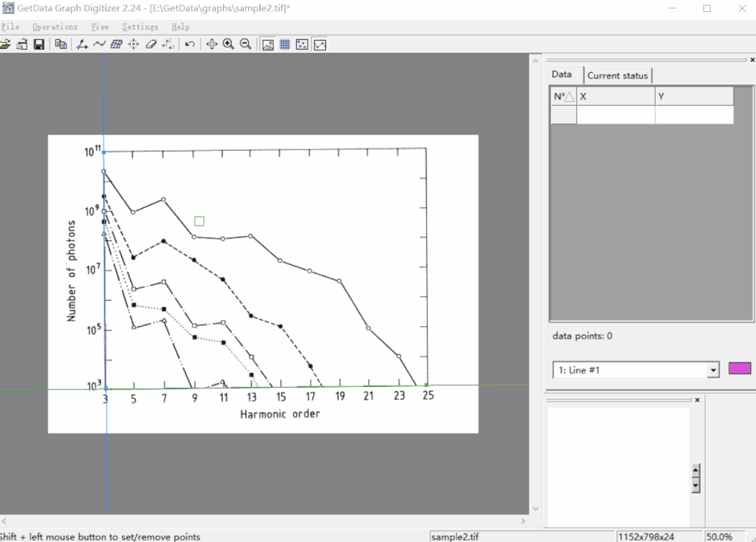Toggle the background image visibility button
Viewport: 756px width, 542px height.
coord(267,43)
